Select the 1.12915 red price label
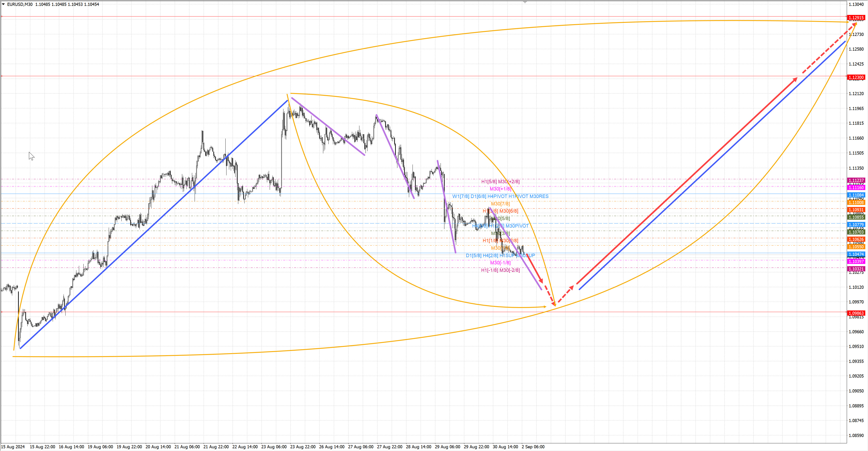 [x=856, y=18]
